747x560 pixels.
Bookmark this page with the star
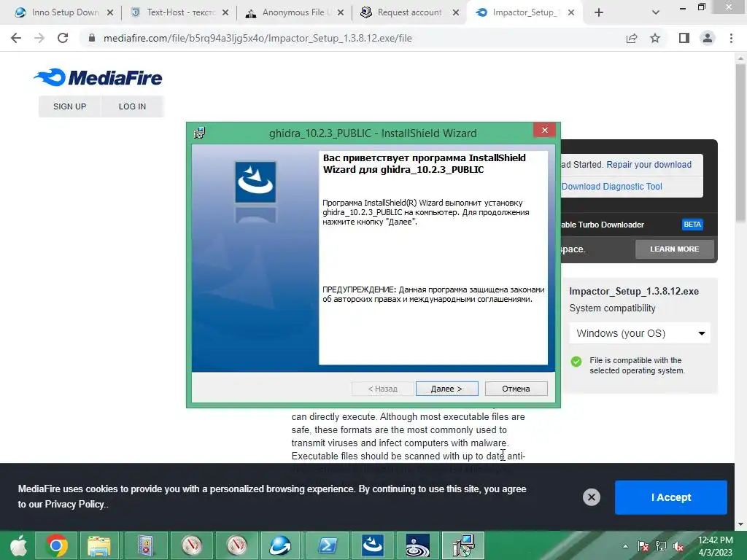pos(655,38)
